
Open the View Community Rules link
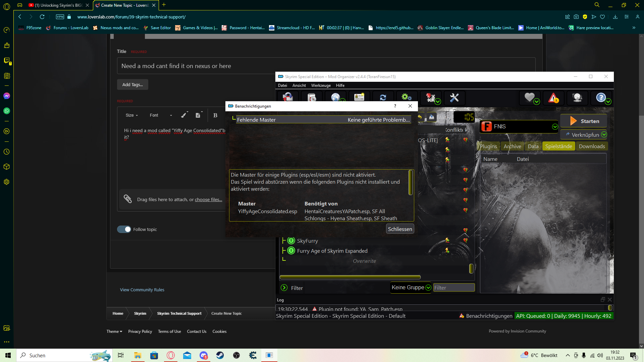[142, 290]
